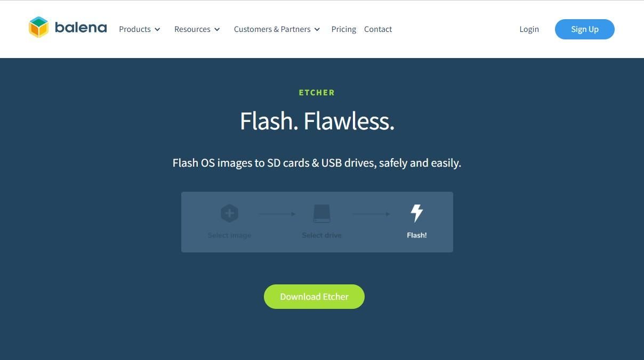Click the arrow between image and drive
This screenshot has width=644, height=360.
coord(277,214)
